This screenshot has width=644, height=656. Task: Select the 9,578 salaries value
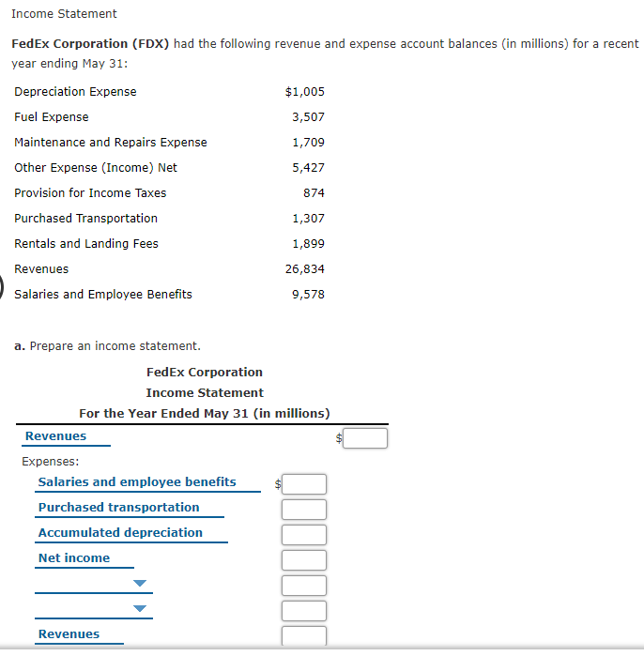click(309, 295)
